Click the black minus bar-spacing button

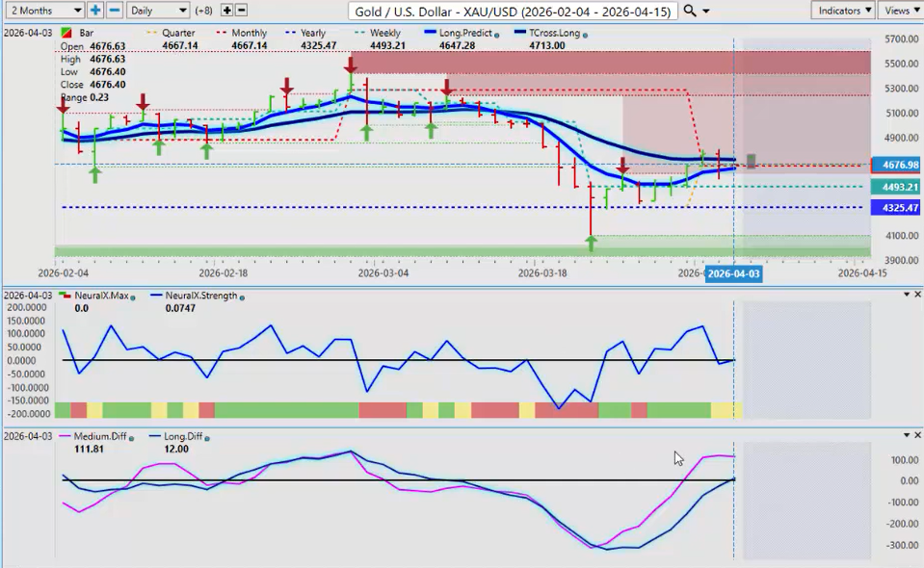click(241, 11)
